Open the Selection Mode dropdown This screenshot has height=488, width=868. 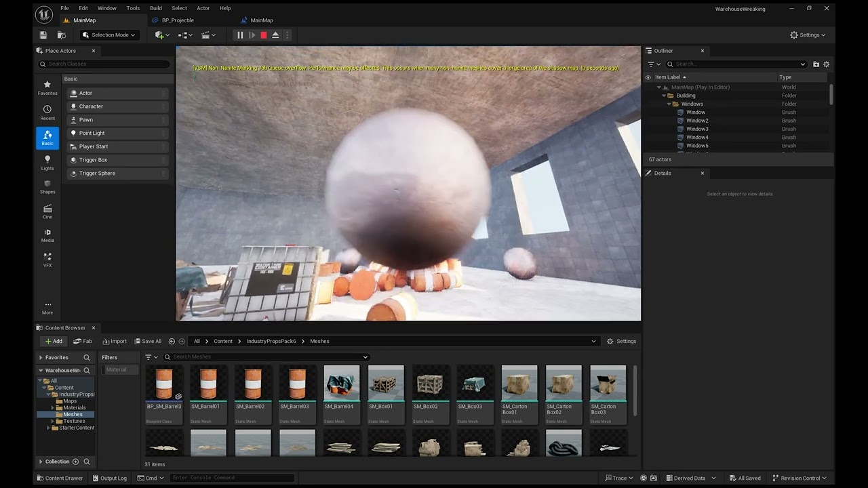pos(108,35)
